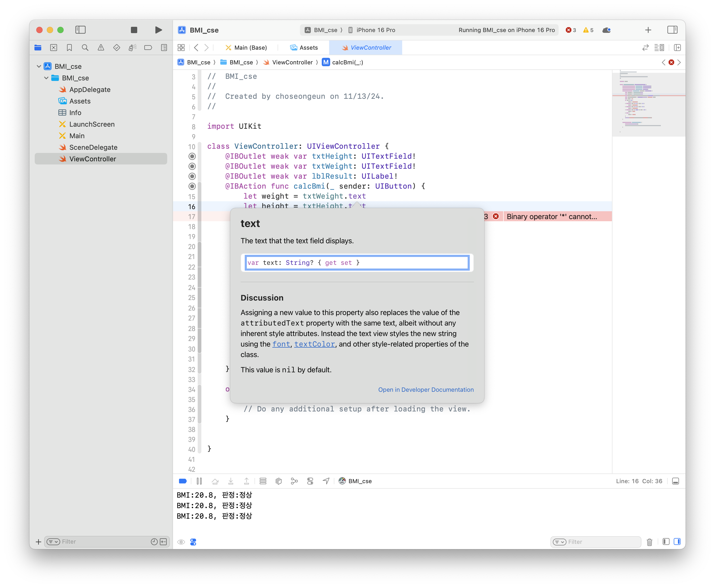Collapse the BMI_cse project root
This screenshot has height=588, width=715.
click(x=39, y=66)
